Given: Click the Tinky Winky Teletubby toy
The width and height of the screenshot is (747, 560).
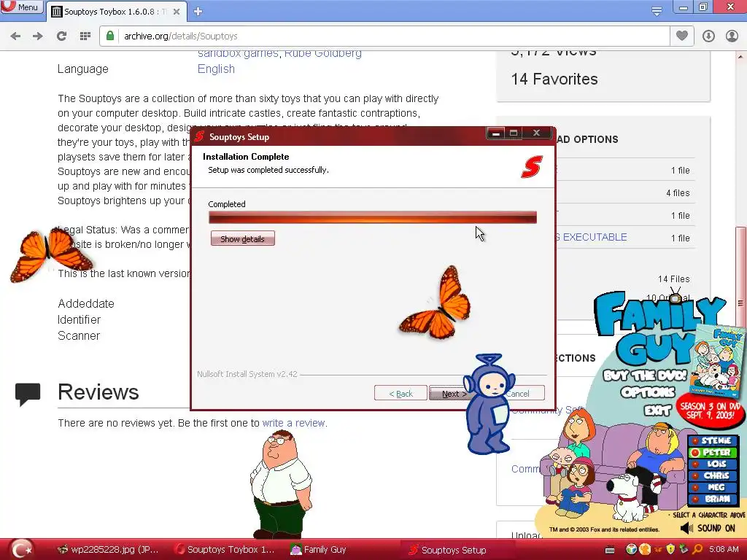Looking at the screenshot, I should (489, 405).
